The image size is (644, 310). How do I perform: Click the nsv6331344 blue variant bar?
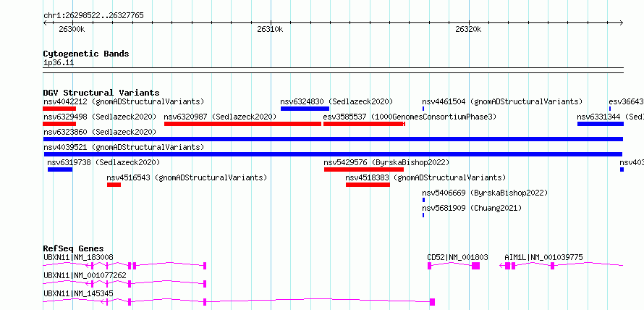point(601,124)
